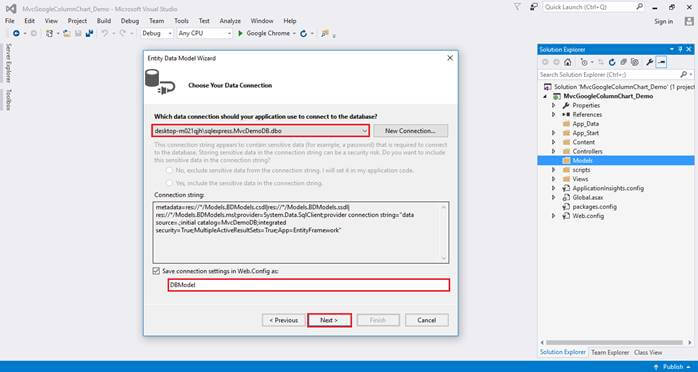Click the Properties wrench icon

[649, 63]
